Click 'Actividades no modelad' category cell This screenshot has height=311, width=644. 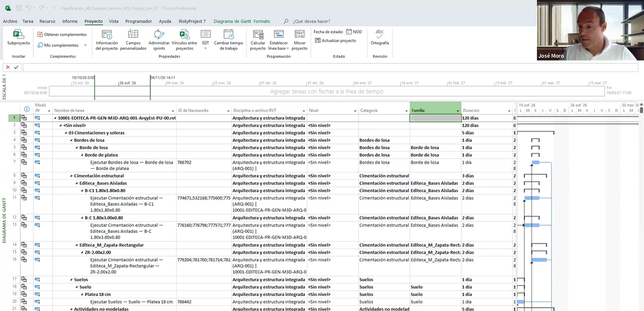384,309
